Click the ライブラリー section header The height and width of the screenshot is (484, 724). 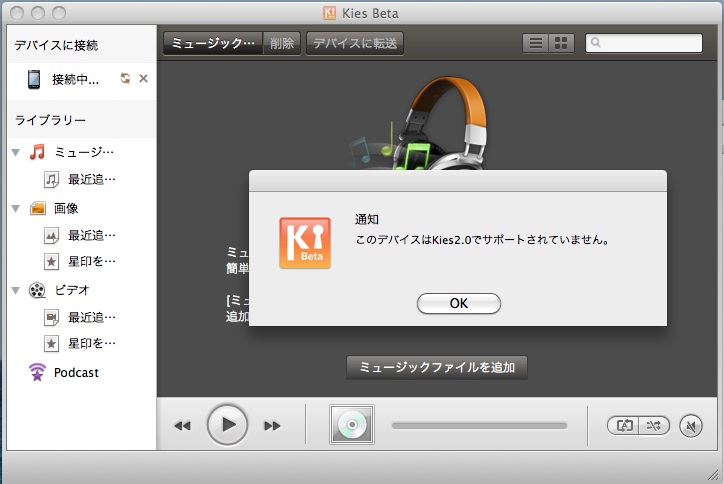[50, 120]
